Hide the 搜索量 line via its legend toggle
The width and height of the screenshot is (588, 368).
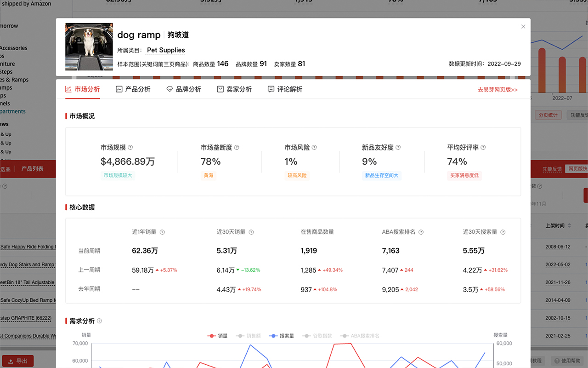click(x=282, y=335)
